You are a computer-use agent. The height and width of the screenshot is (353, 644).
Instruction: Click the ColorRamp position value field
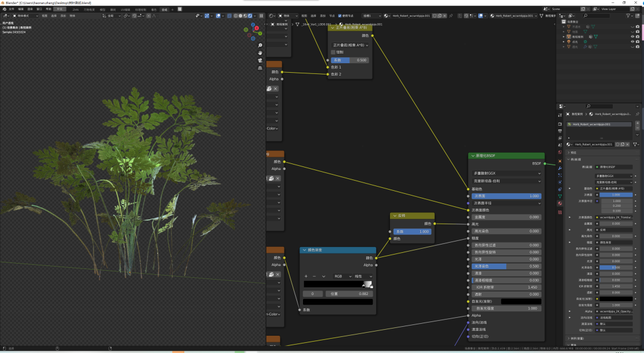click(349, 294)
